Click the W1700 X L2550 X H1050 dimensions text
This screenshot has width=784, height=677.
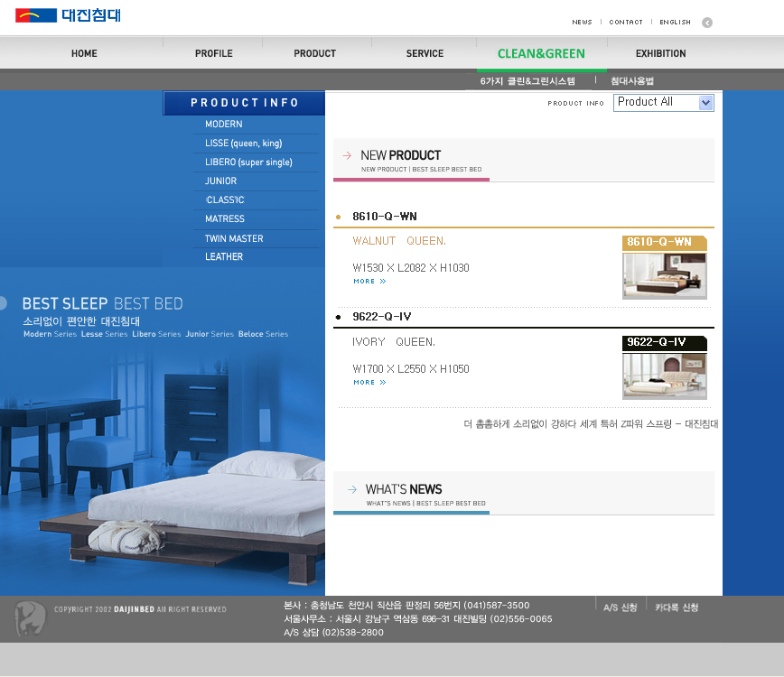[410, 368]
